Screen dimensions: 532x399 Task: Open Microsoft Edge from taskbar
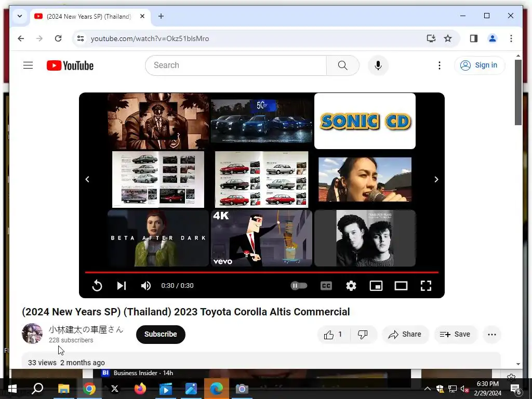[x=216, y=389]
